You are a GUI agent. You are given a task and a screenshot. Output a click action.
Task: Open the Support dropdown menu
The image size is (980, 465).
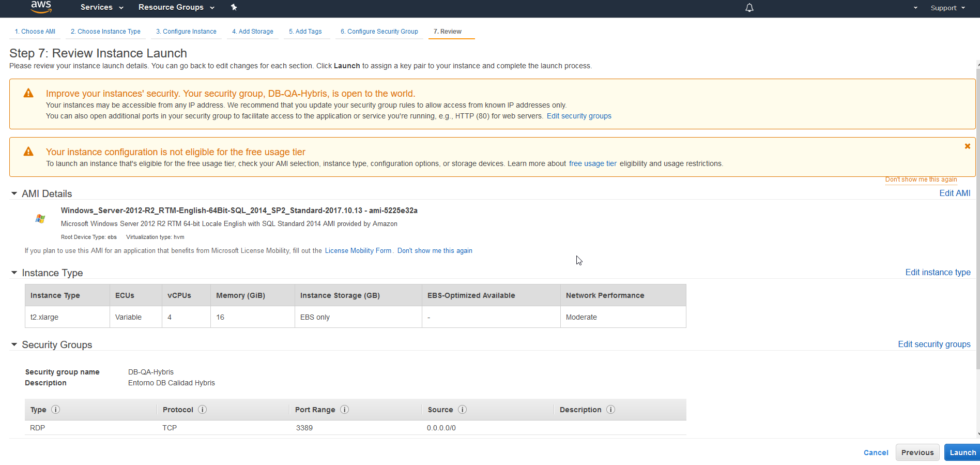pyautogui.click(x=947, y=8)
